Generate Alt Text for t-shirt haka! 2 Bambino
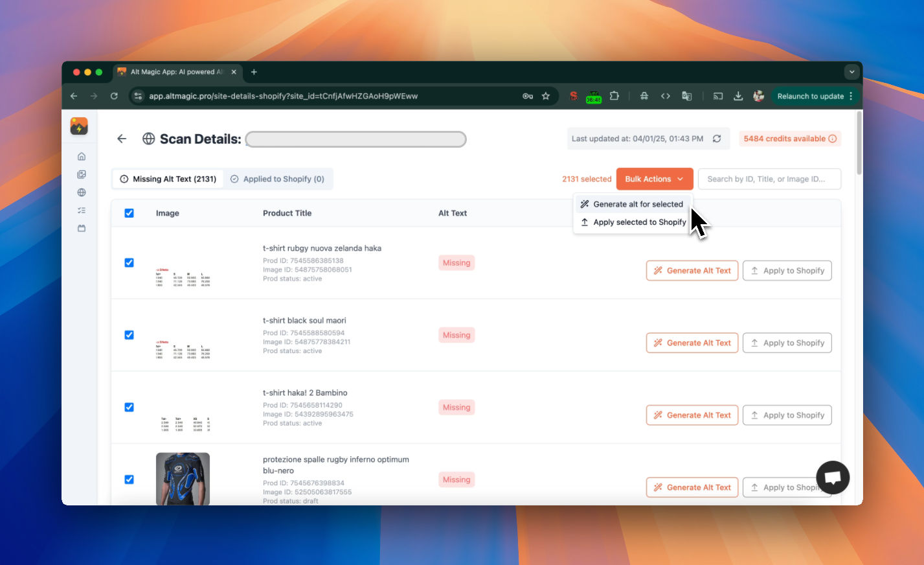Screen dimensions: 924x565 coord(692,415)
